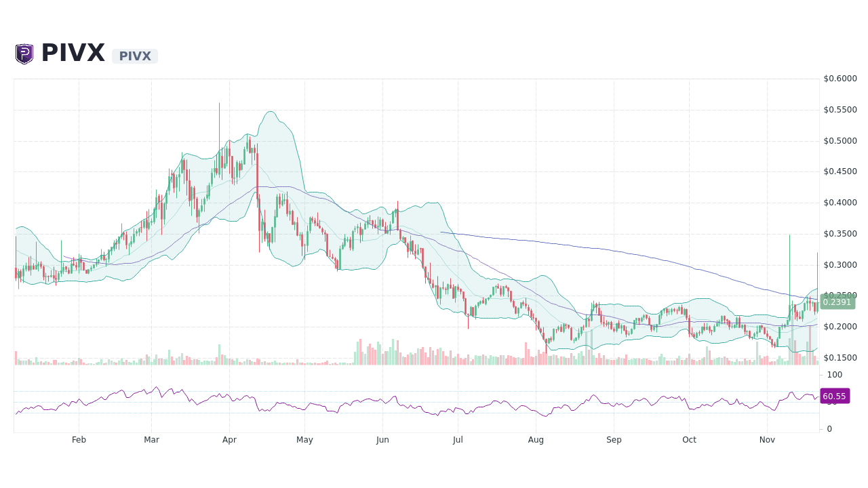The image size is (868, 488).
Task: Click the RSI scale label 0
Action: point(829,429)
